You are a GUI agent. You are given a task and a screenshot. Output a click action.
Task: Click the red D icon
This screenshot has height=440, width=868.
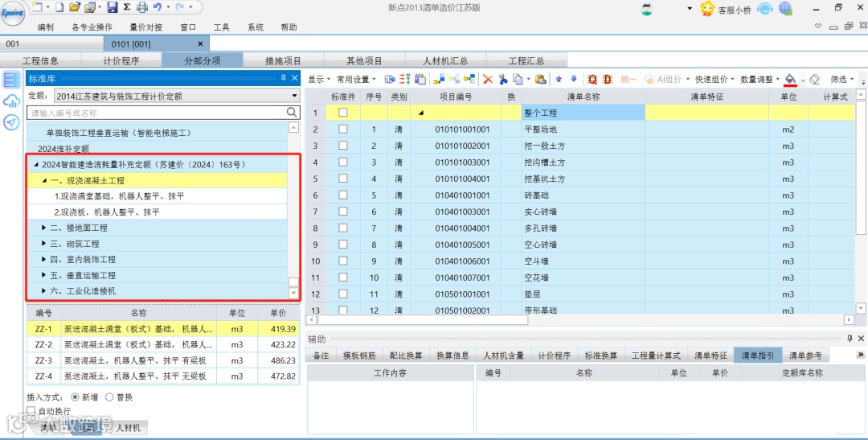608,80
